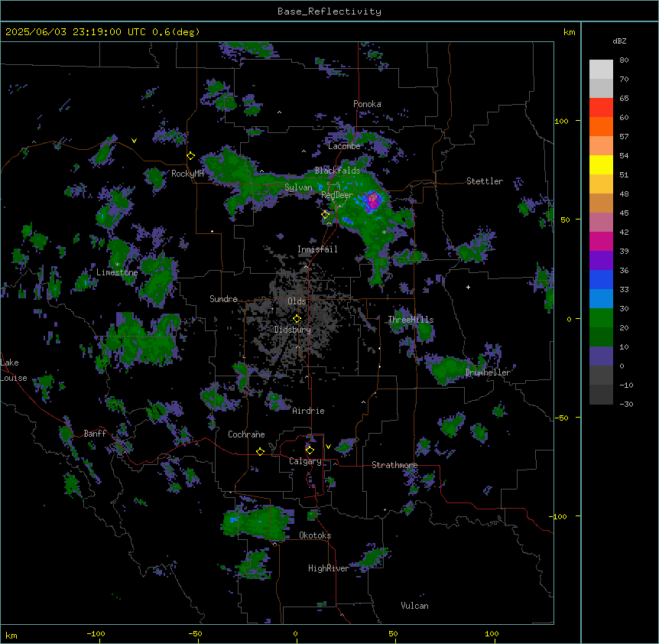The image size is (659, 644).
Task: Click the Strathmore label
Action: (394, 465)
